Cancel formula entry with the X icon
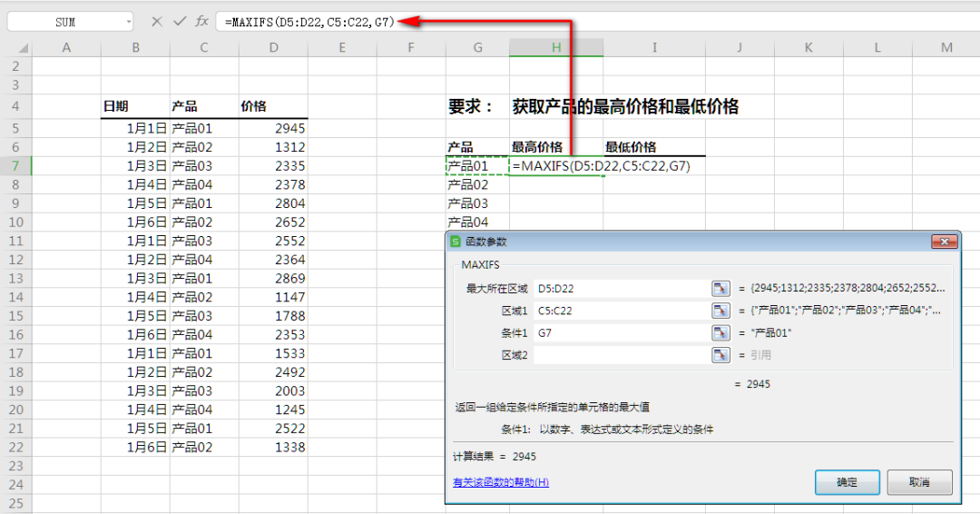Image resolution: width=980 pixels, height=514 pixels. [157, 22]
